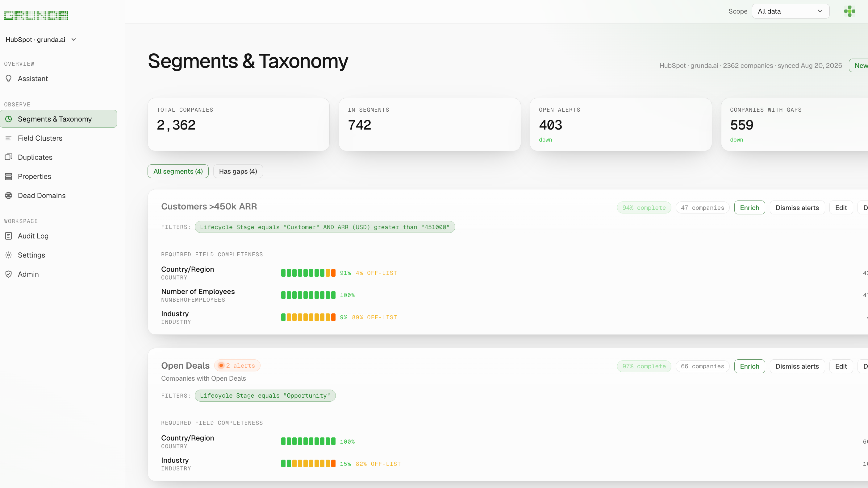Click the Properties stack icon
This screenshot has width=868, height=488.
(x=9, y=176)
